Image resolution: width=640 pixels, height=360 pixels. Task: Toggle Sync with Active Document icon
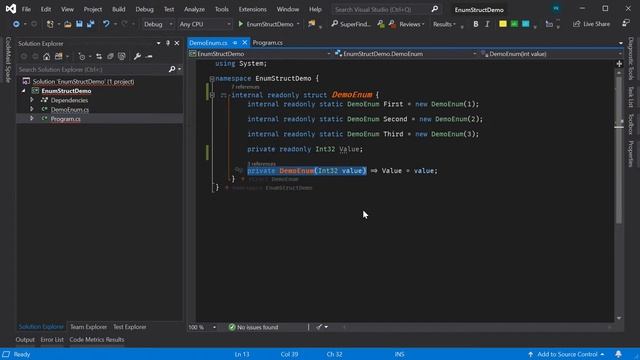coord(99,56)
